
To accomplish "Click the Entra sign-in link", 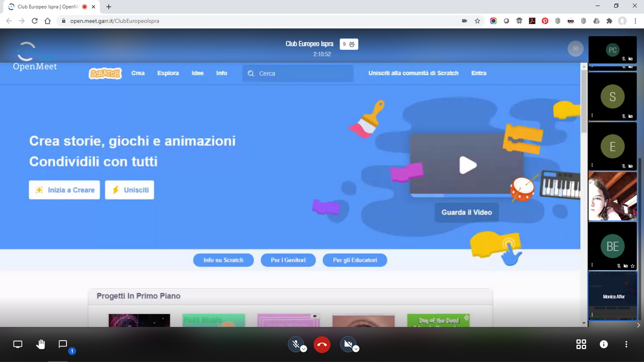I will pos(479,73).
